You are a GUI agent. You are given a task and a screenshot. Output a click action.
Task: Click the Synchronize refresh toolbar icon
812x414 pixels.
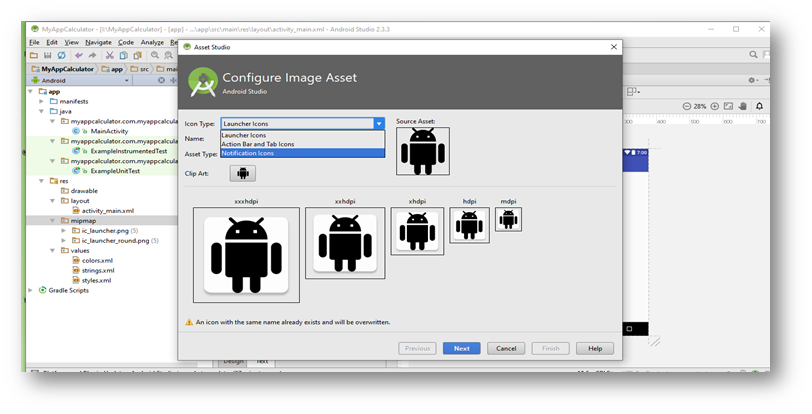pyautogui.click(x=62, y=55)
